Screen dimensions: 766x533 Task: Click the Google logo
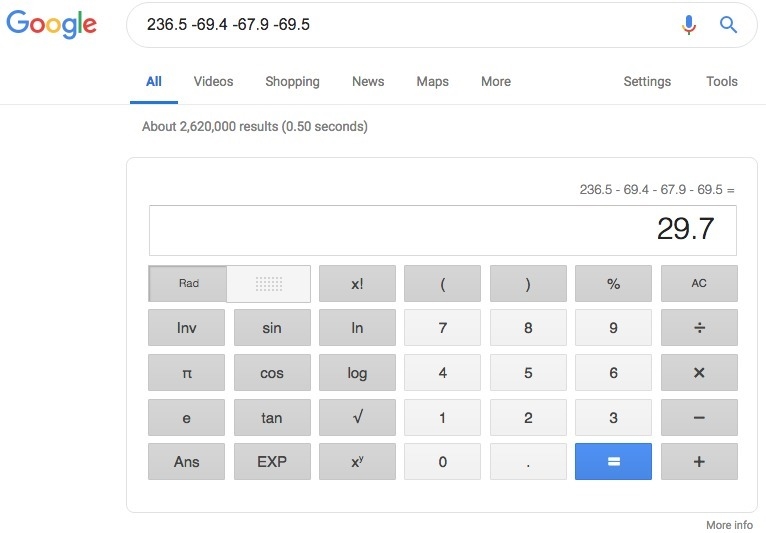click(51, 24)
